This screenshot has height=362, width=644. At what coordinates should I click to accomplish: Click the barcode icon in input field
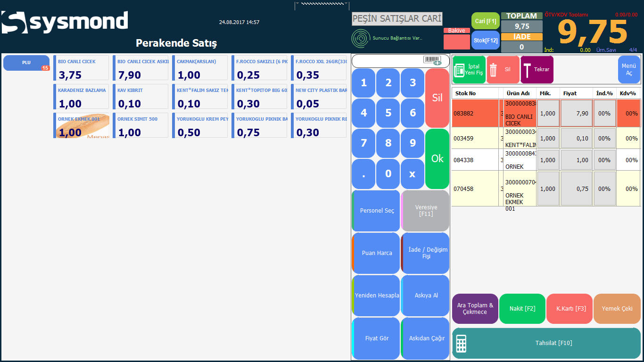point(432,60)
